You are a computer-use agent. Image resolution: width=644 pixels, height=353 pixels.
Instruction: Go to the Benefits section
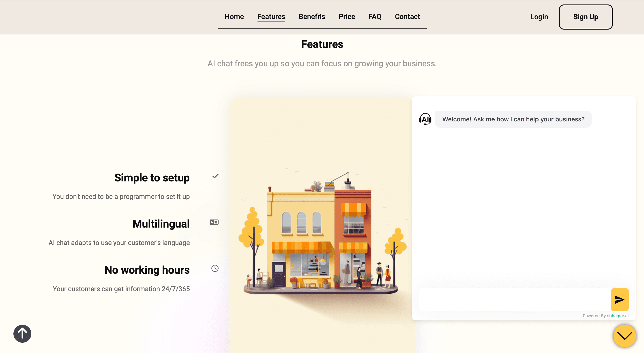[x=311, y=17]
